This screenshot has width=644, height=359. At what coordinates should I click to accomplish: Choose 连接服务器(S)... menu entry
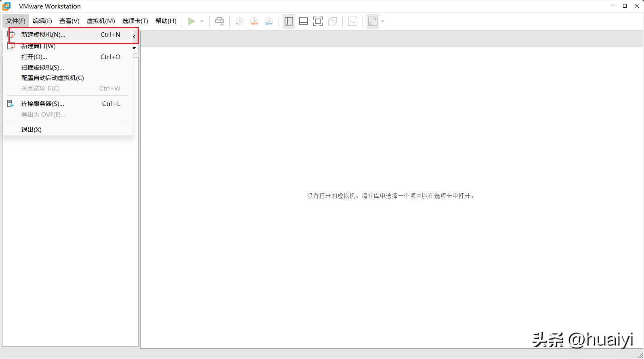tap(68, 104)
